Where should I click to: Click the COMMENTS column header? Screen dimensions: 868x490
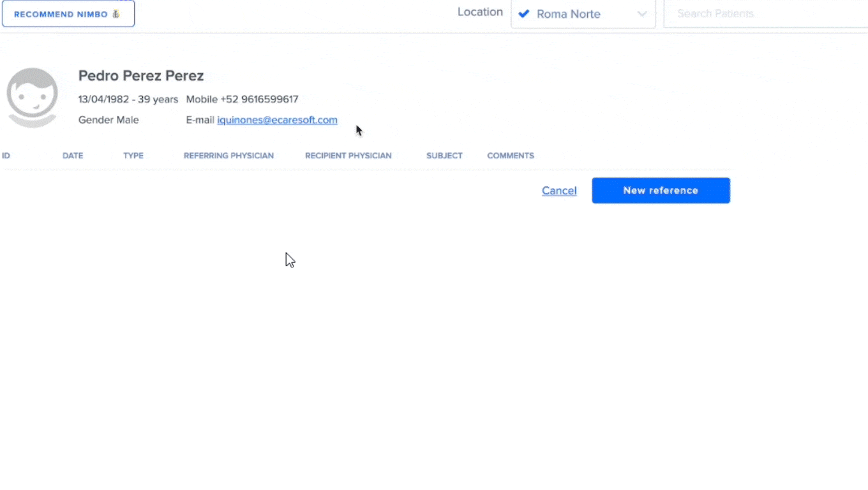coord(510,155)
